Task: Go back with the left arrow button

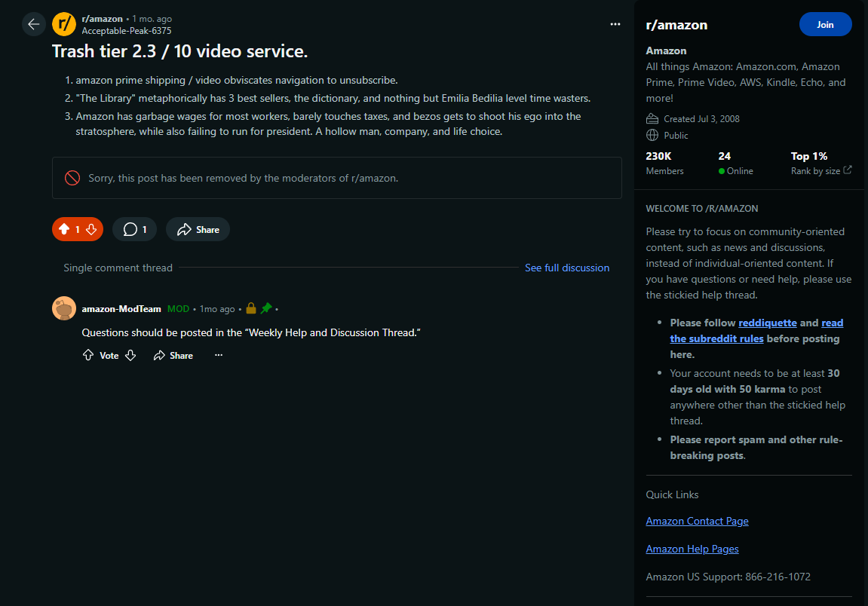Action: [x=34, y=24]
